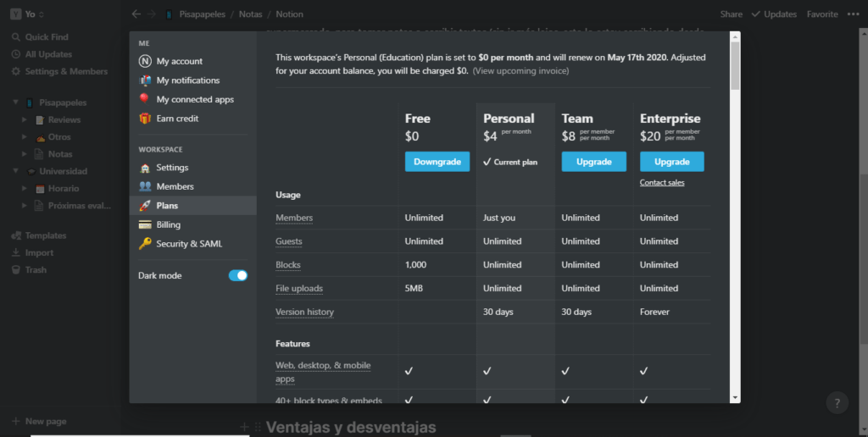The image size is (868, 437).
Task: Open the Yo workspace switcher dropdown
Action: [x=29, y=14]
